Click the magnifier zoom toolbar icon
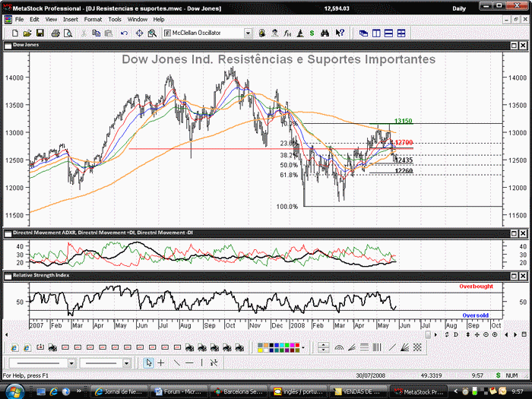Image resolution: width=532 pixels, height=399 pixels. [152, 33]
